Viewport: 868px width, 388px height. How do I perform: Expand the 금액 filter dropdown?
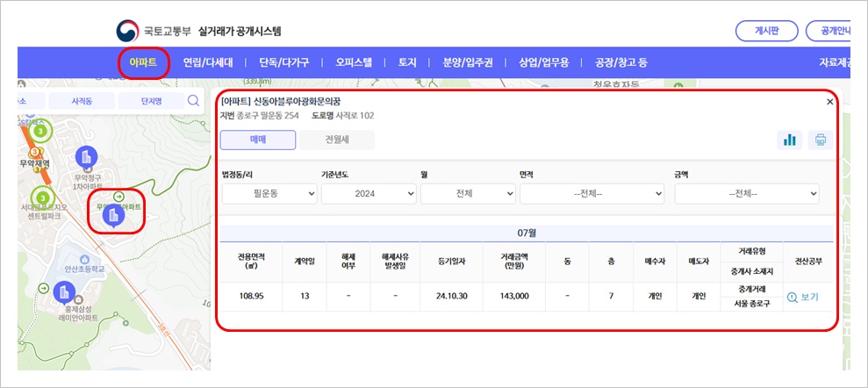(746, 193)
